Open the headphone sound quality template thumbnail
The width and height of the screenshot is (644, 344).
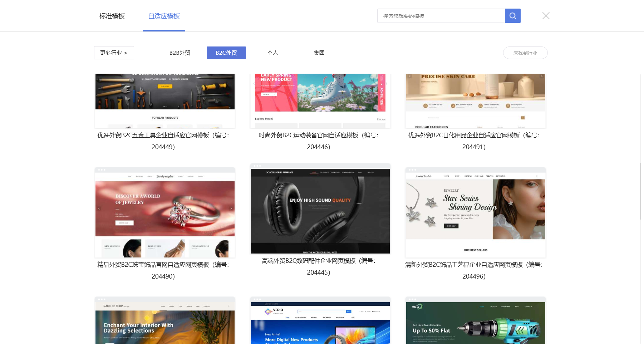tap(320, 208)
